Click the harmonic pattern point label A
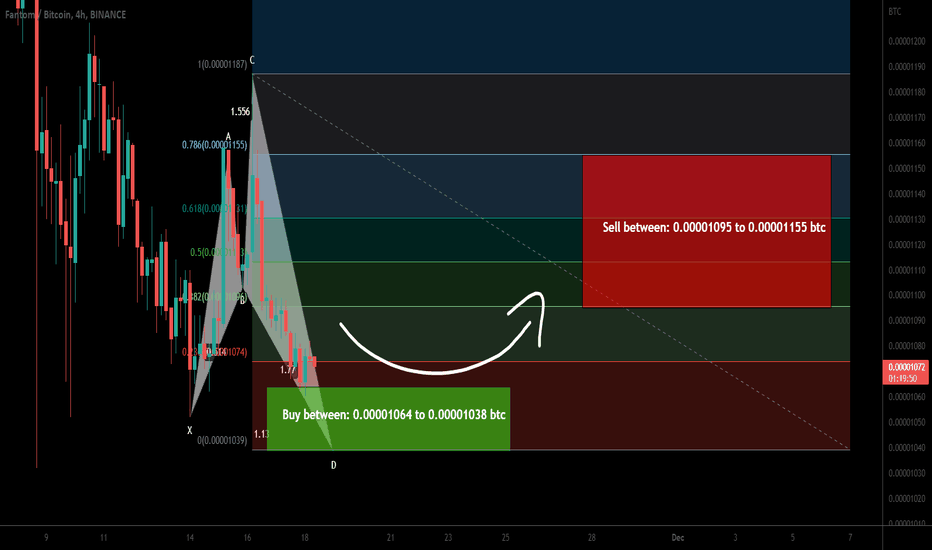 pyautogui.click(x=228, y=137)
